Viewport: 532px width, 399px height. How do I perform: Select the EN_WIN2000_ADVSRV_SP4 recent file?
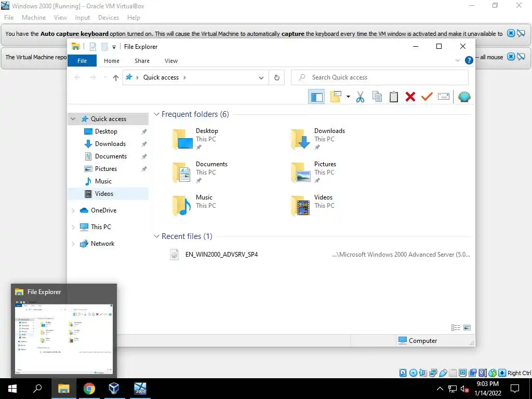221,255
